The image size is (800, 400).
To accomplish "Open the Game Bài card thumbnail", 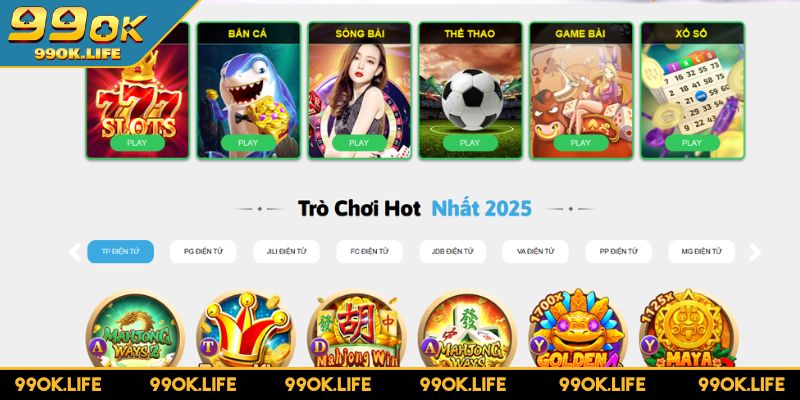I will 581,91.
